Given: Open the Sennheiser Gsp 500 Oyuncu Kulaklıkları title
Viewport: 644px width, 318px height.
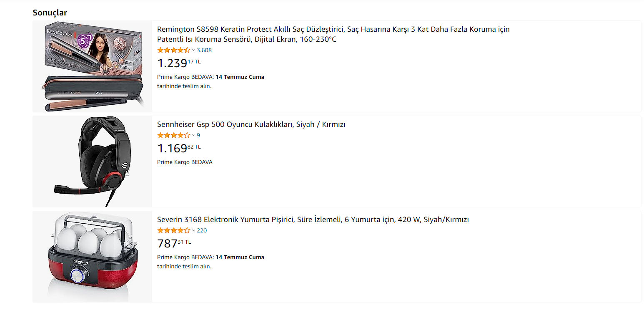Looking at the screenshot, I should (251, 124).
